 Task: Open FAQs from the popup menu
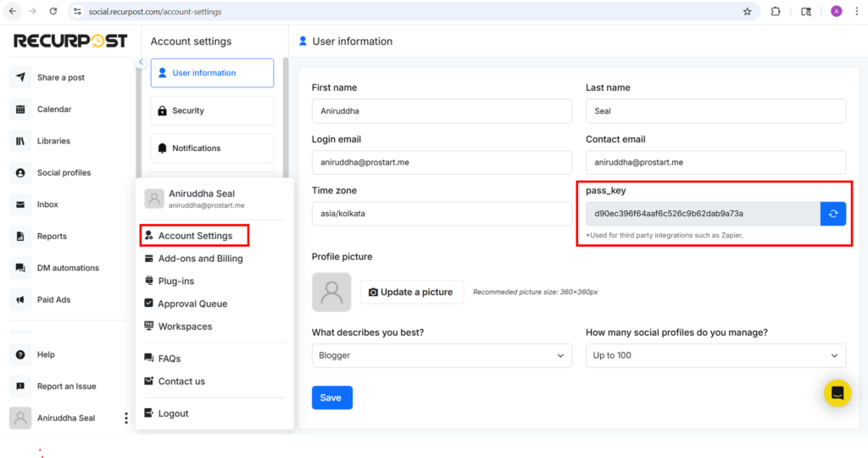pos(163,359)
